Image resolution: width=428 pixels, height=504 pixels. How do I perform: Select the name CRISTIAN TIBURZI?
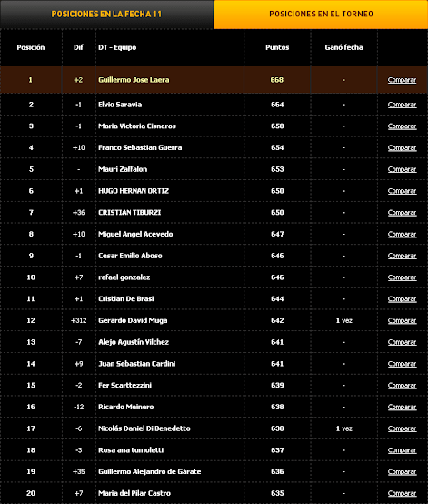(x=129, y=213)
